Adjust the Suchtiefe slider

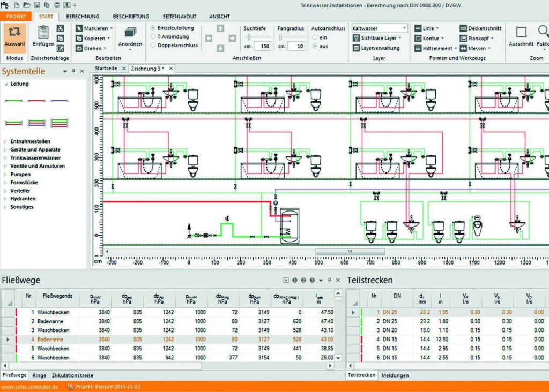(x=249, y=37)
